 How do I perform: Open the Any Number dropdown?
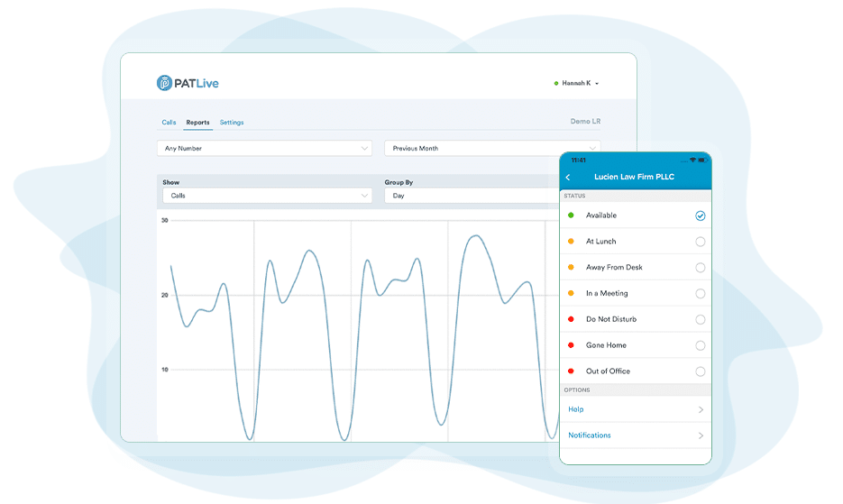(264, 149)
